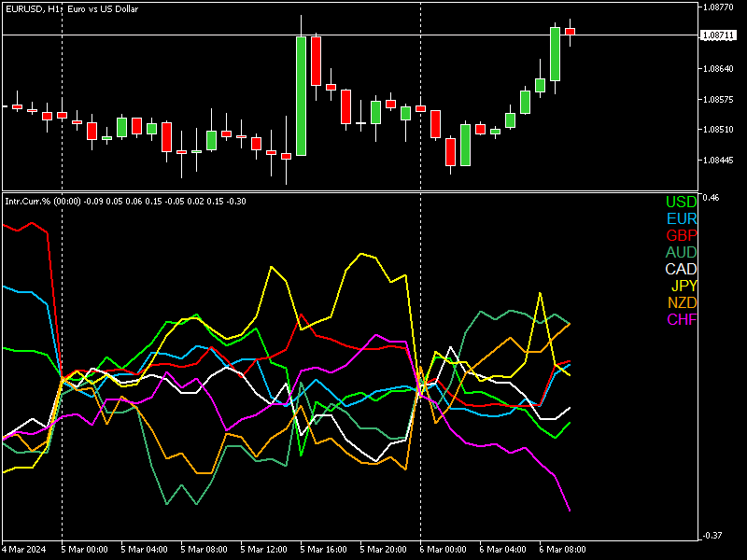Click the 4 Mar 2024 axis label

23,548
